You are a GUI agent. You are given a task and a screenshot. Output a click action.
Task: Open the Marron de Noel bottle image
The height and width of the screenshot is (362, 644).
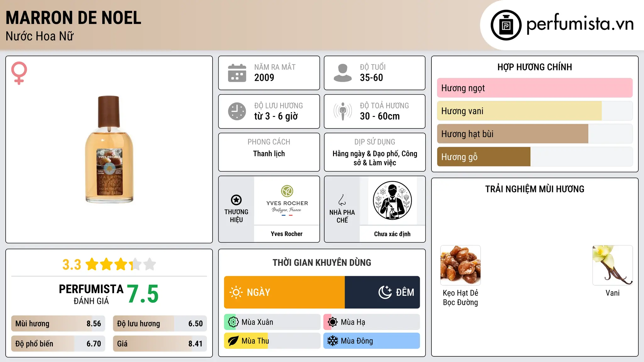pos(109,150)
